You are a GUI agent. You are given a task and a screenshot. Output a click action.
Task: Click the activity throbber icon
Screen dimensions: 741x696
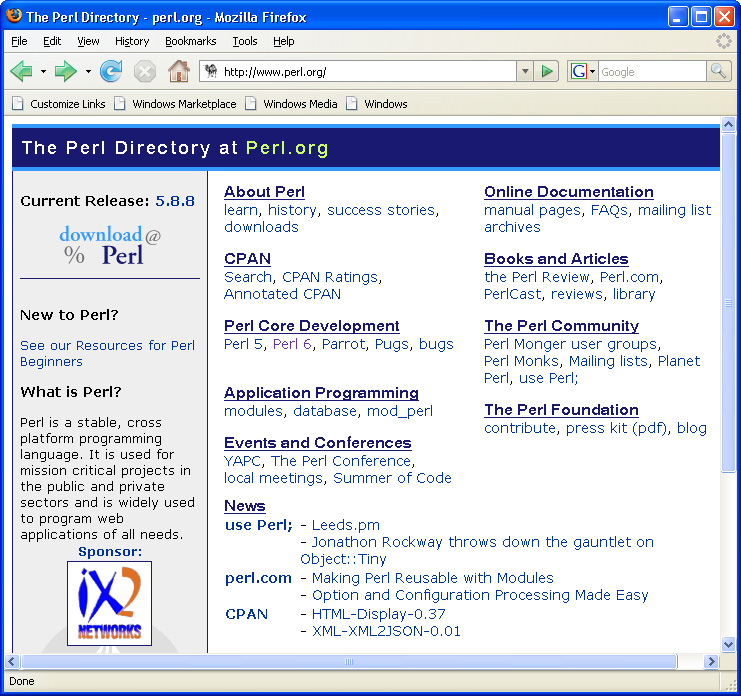[724, 41]
